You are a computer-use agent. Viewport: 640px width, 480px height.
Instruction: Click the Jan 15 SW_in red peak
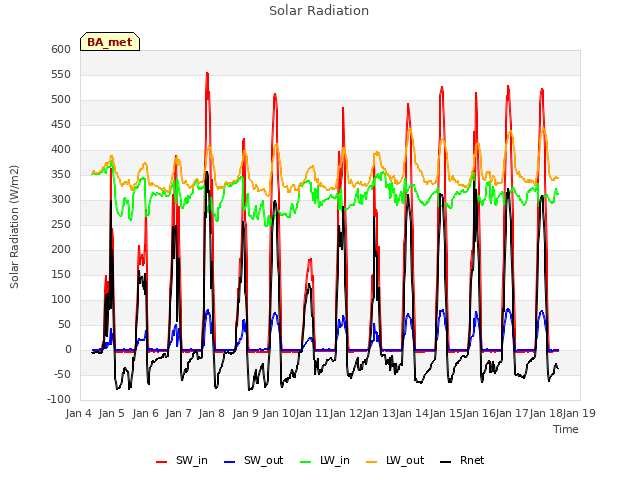(x=442, y=87)
